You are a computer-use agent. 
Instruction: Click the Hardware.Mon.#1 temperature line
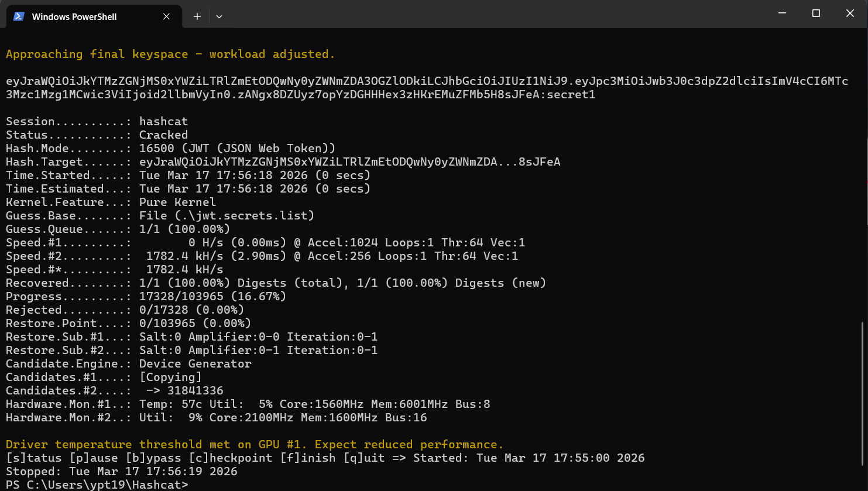coord(248,404)
